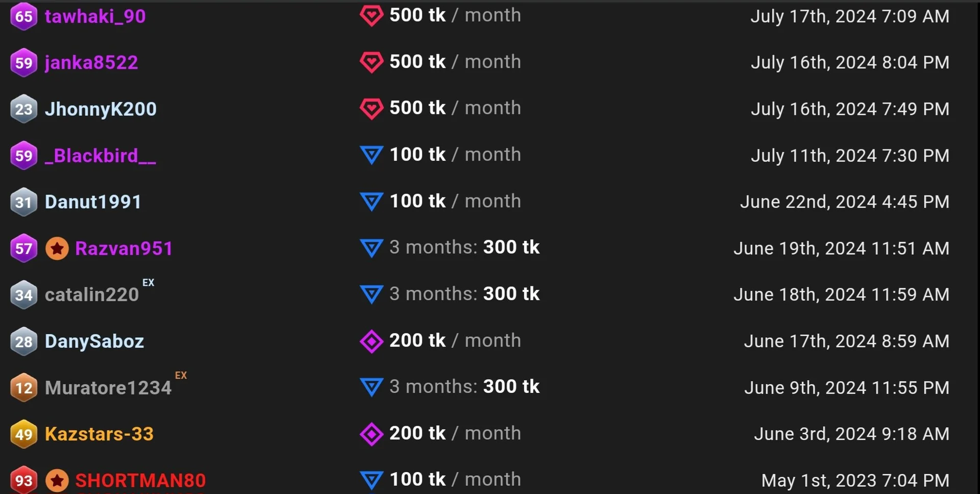Open tawhaki_90's profile
This screenshot has width=980, height=494.
click(x=95, y=16)
